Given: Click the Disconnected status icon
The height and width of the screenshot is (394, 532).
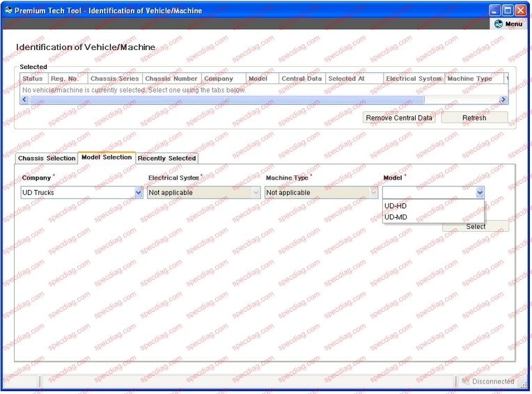Looking at the screenshot, I should tap(466, 381).
